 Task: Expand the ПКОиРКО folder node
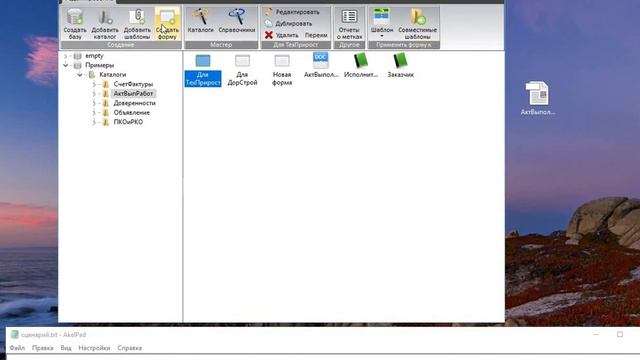[94, 122]
